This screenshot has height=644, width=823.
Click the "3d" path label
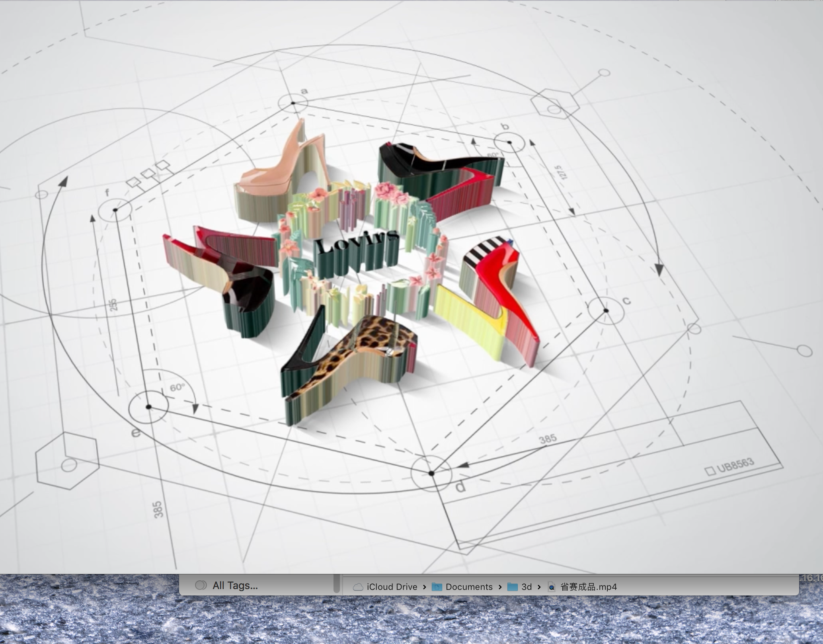(527, 587)
